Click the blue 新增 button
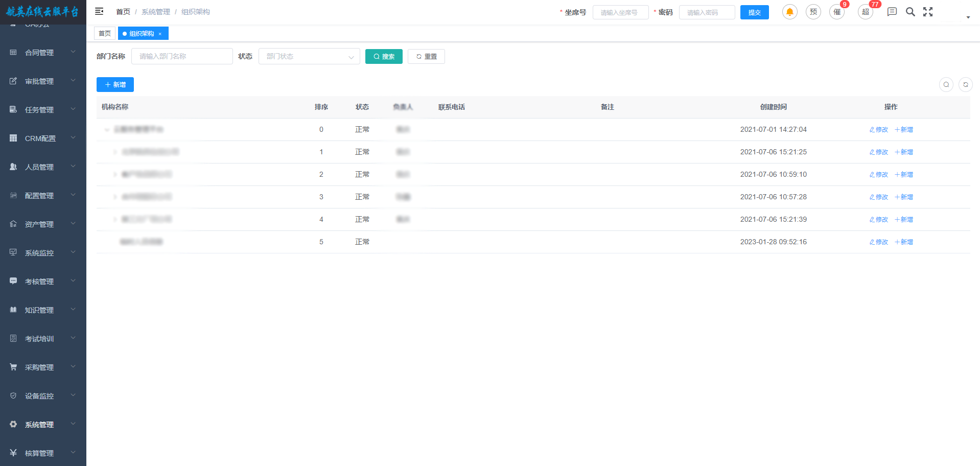 (x=115, y=85)
